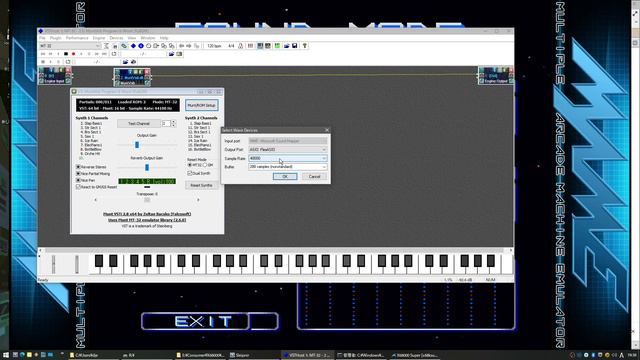This screenshot has height=360, width=640.
Task: Open the MT-32 bank dropdown in toolbar
Action: coord(70,46)
